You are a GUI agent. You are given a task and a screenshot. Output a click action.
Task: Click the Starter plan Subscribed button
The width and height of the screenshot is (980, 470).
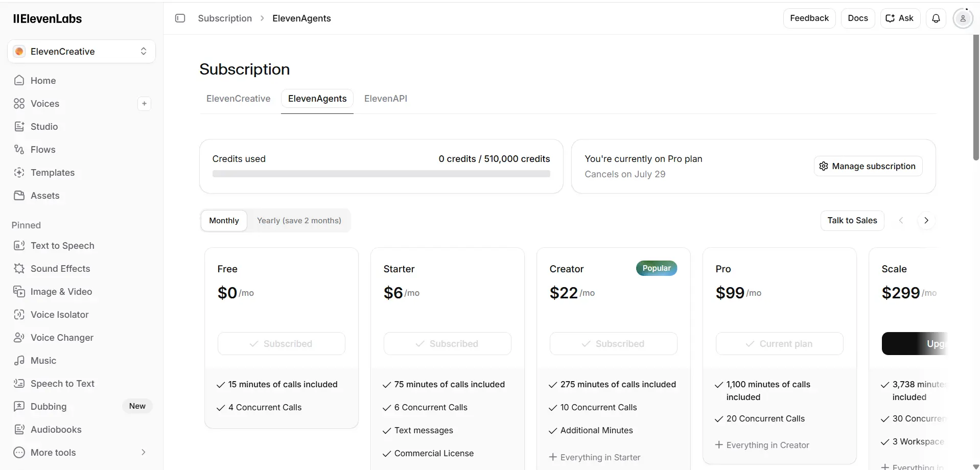click(448, 344)
